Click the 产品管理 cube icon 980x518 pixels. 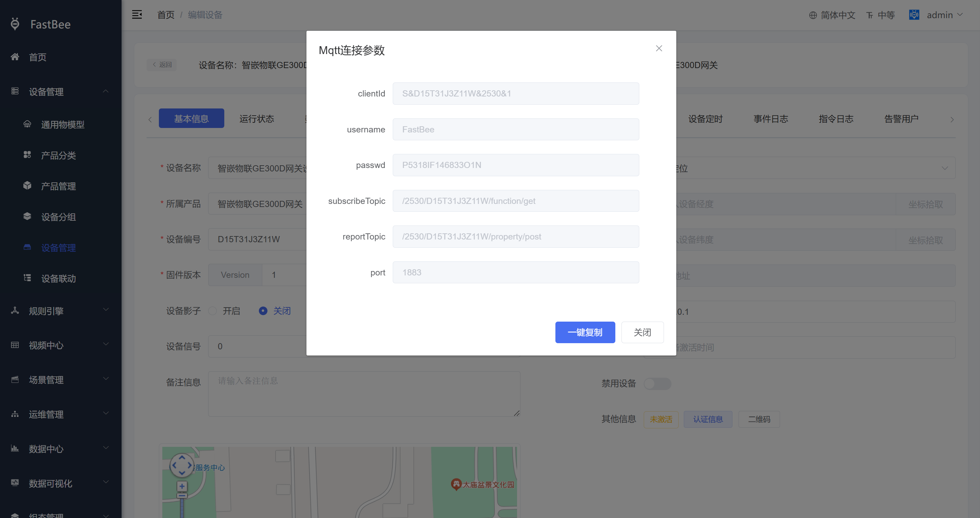pos(27,186)
